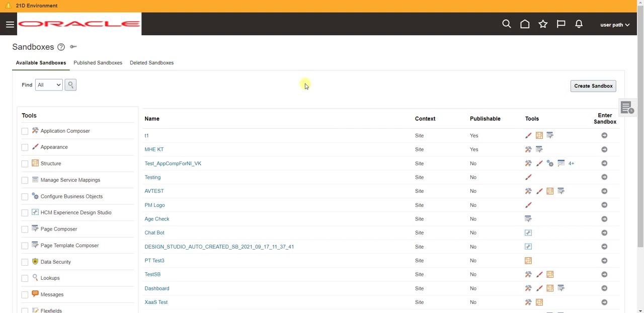This screenshot has height=313, width=644.
Task: Click the Find search button icon
Action: pos(70,85)
